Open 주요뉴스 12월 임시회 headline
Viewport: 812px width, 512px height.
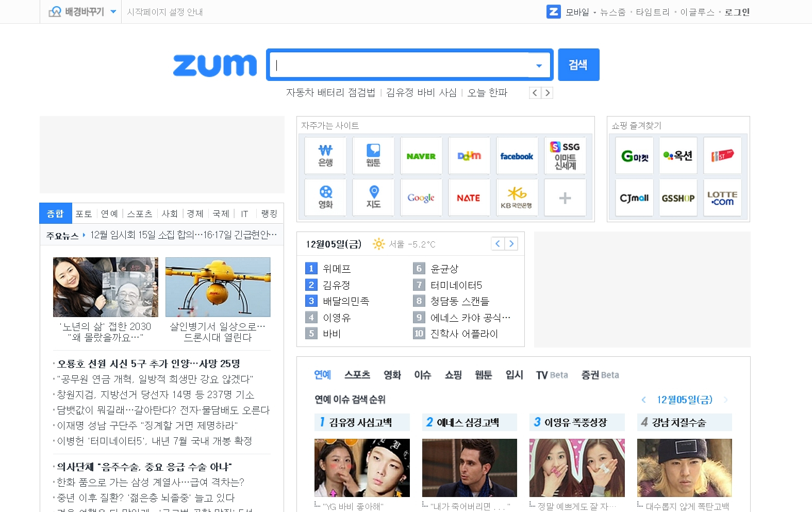(x=184, y=235)
